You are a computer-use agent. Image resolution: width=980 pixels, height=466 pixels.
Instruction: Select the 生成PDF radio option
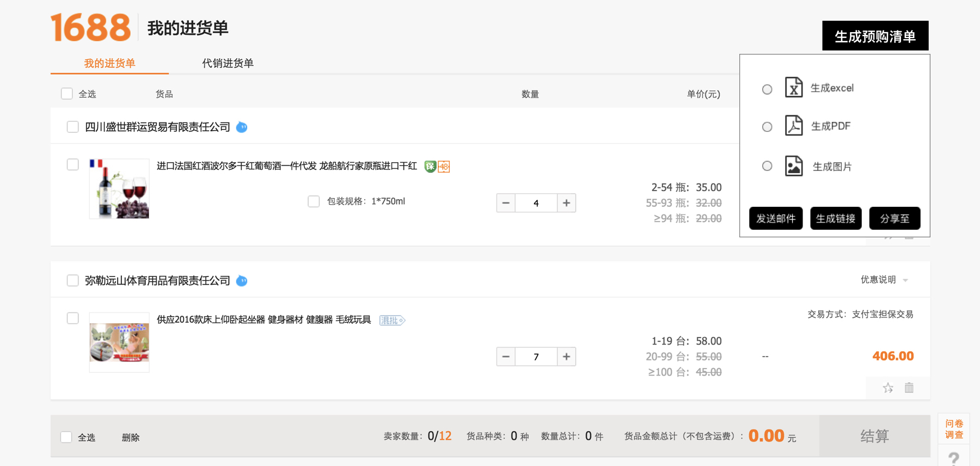(x=767, y=127)
